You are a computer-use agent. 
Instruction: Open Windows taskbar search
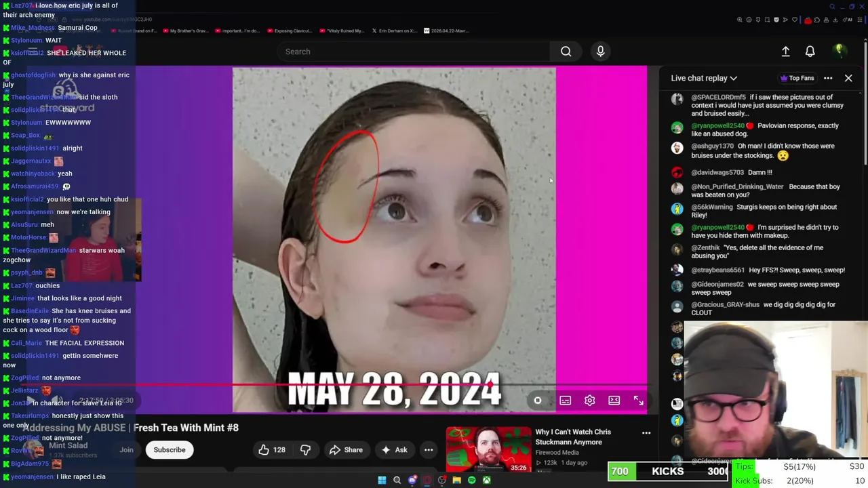pos(397,480)
